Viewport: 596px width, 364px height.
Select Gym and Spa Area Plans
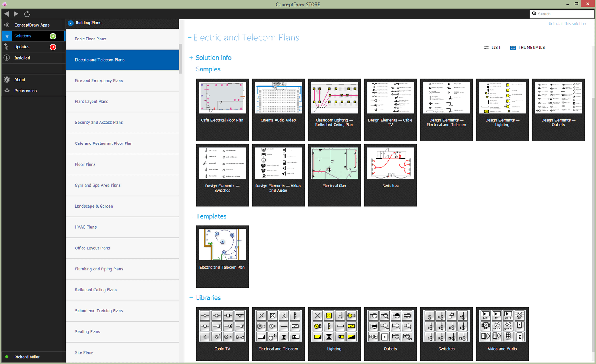(122, 185)
